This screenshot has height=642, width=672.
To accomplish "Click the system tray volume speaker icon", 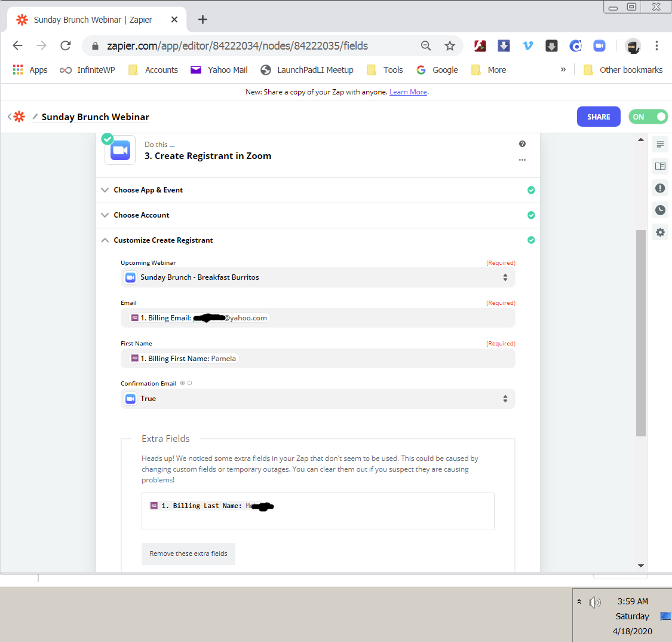I will coord(594,603).
